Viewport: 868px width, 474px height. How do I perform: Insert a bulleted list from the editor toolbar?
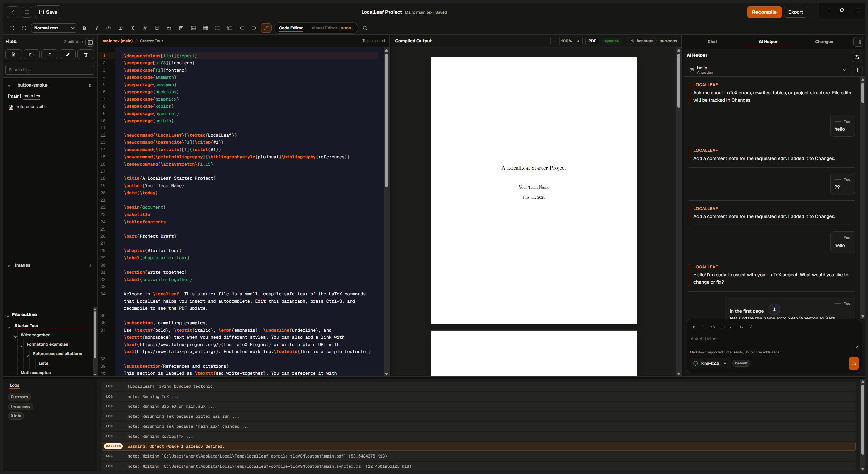click(218, 28)
